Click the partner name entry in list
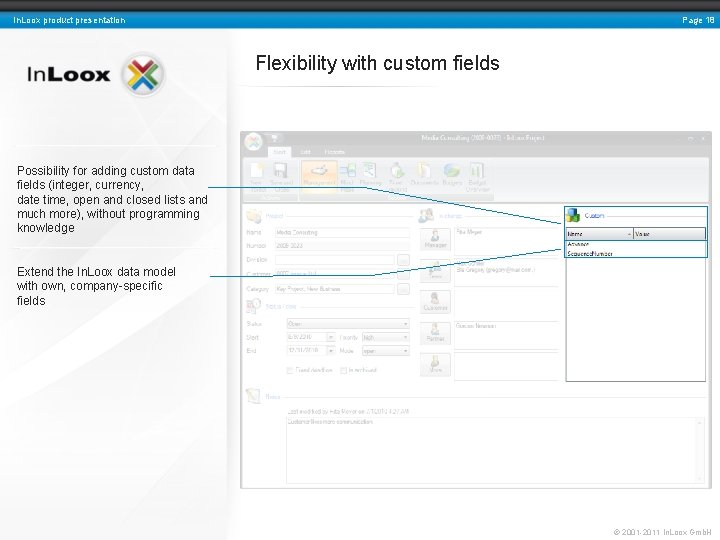This screenshot has width=720, height=540. click(476, 326)
